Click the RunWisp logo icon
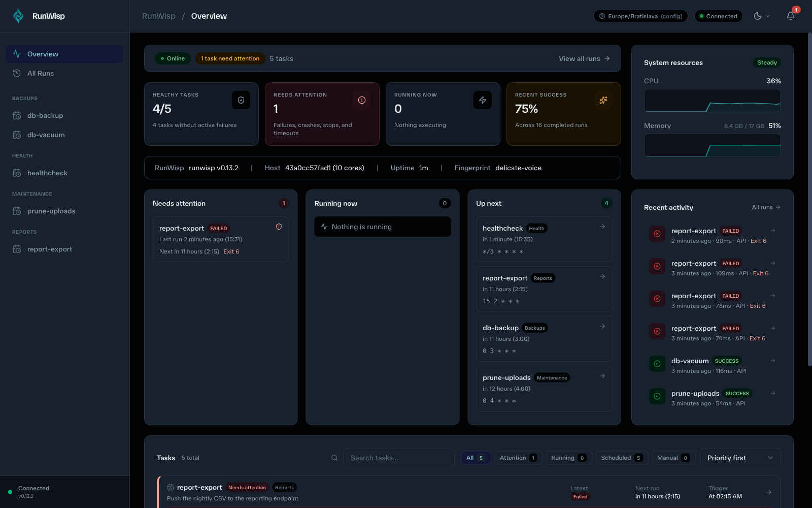 coord(18,16)
